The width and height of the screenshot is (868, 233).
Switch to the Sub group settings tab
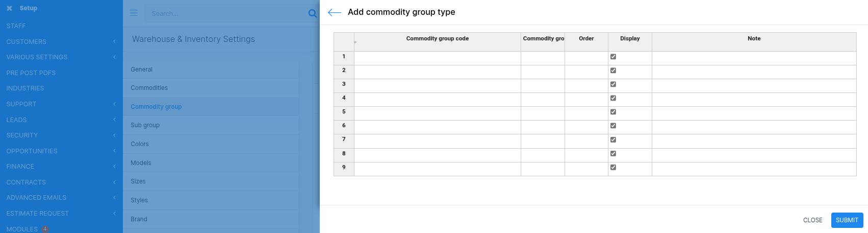(145, 125)
